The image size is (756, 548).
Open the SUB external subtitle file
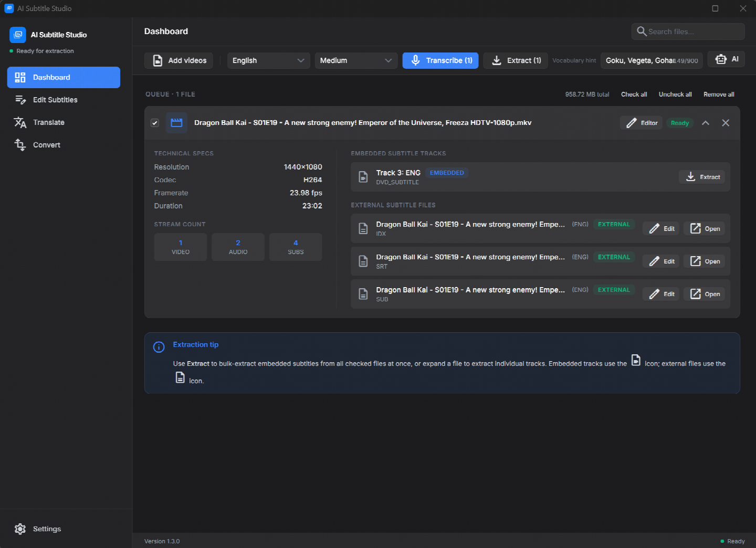[704, 294]
